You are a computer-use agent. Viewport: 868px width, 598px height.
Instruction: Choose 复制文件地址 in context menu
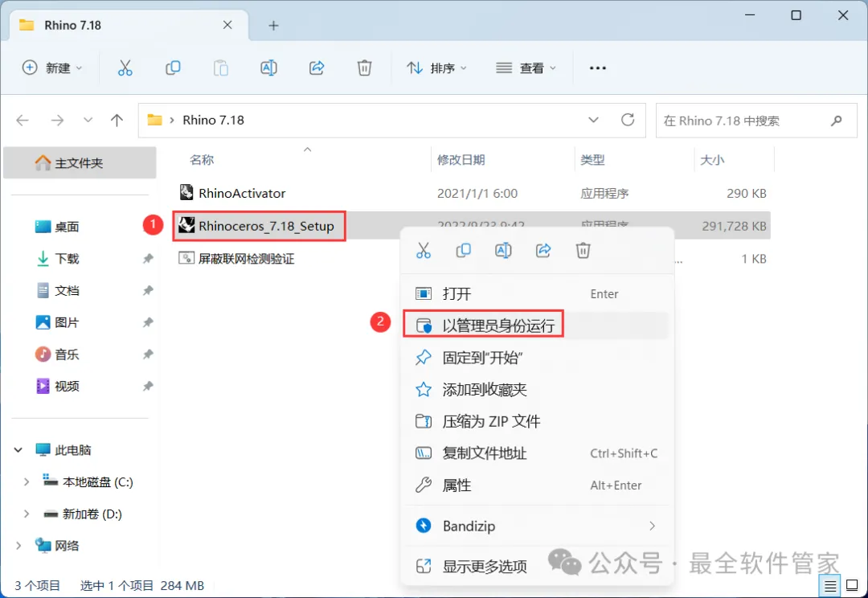click(x=534, y=453)
